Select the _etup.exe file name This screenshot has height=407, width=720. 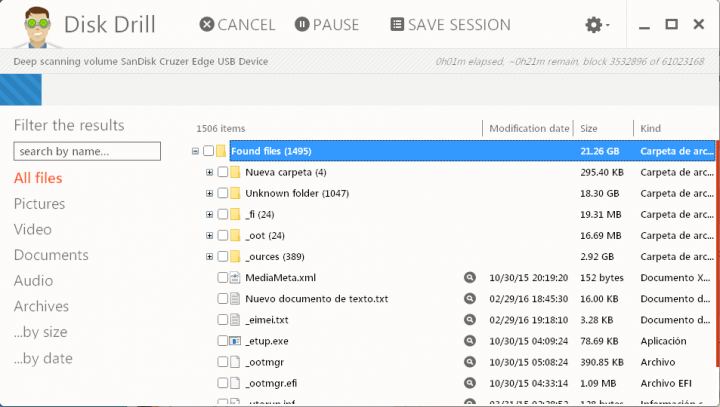click(267, 341)
